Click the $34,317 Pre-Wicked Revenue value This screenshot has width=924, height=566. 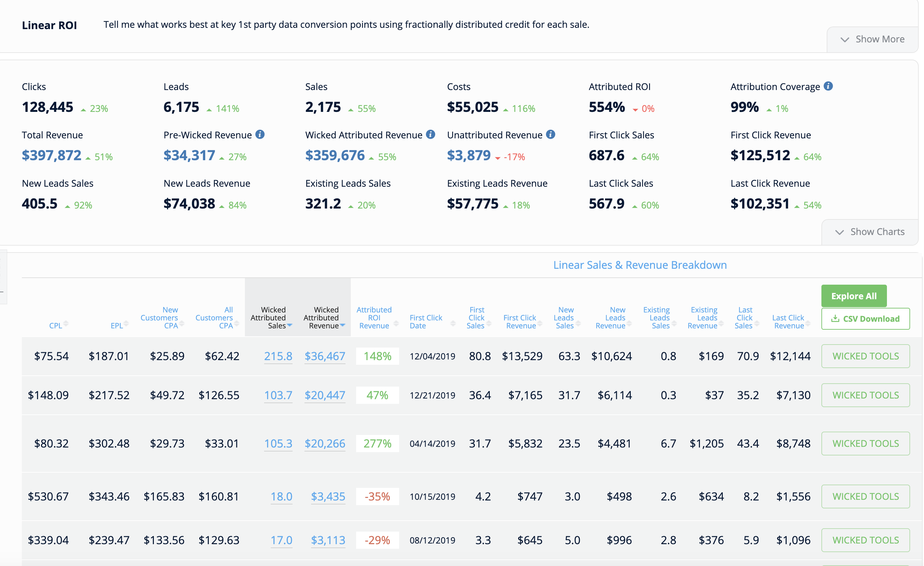[x=189, y=155]
